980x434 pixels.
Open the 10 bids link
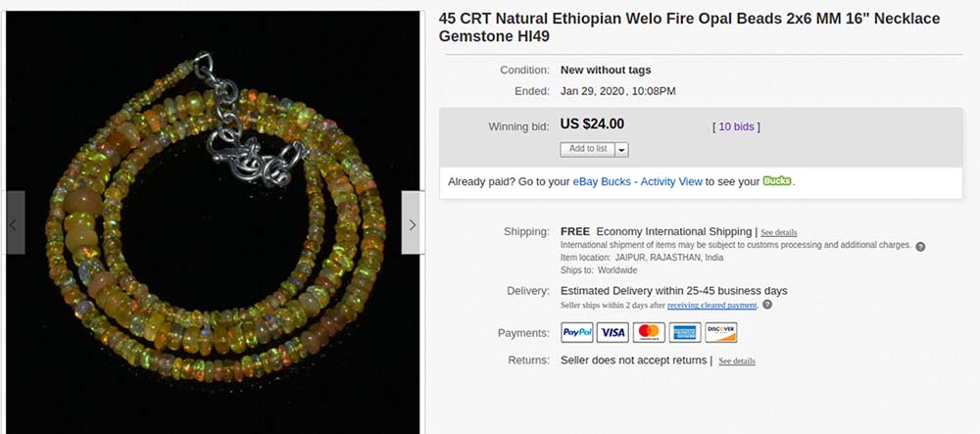pos(736,126)
